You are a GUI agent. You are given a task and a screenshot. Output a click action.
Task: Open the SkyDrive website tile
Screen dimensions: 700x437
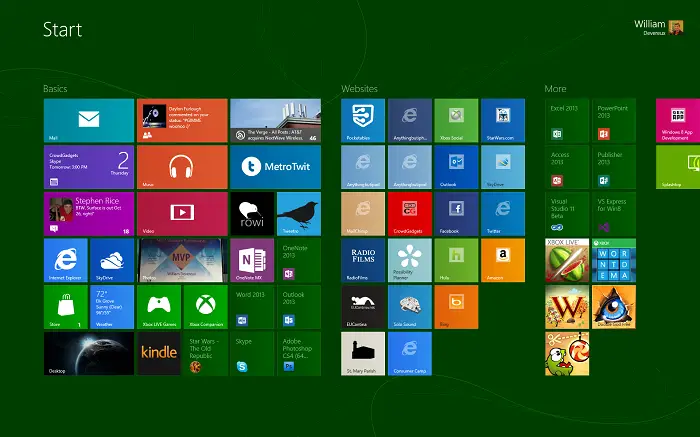(503, 167)
